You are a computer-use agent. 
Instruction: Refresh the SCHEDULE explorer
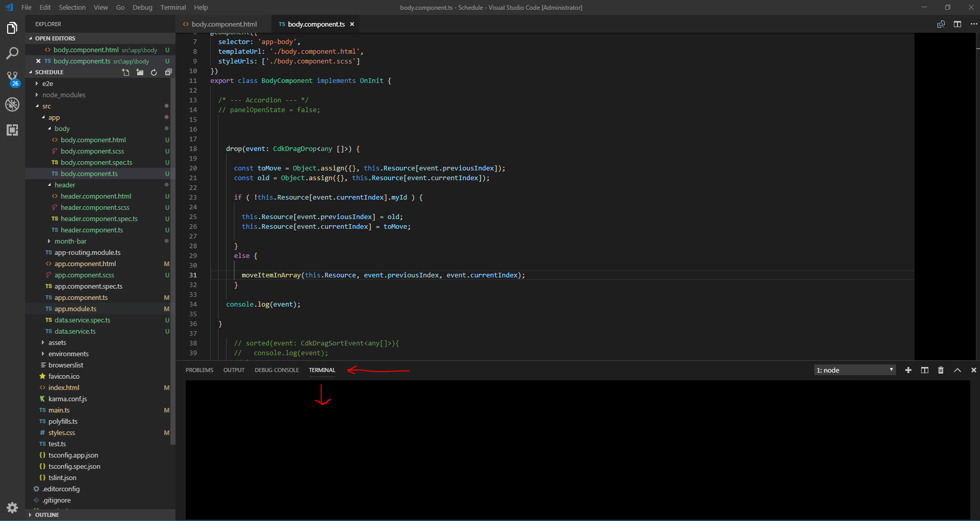pyautogui.click(x=154, y=72)
